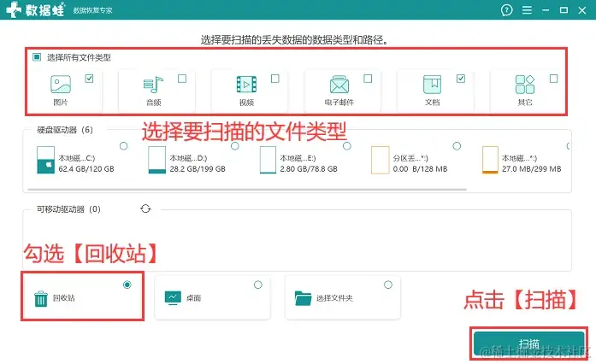The image size is (596, 364).
Task: Select the E: drive radio button
Action: (x=347, y=146)
